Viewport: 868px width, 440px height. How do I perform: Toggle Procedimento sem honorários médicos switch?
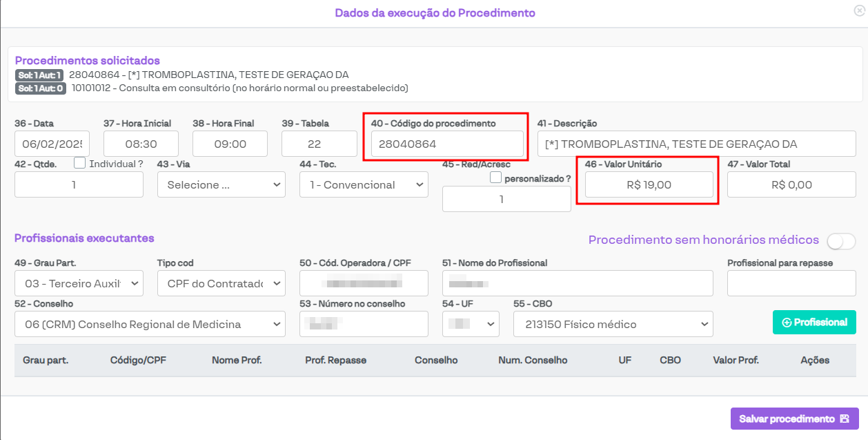tap(841, 241)
